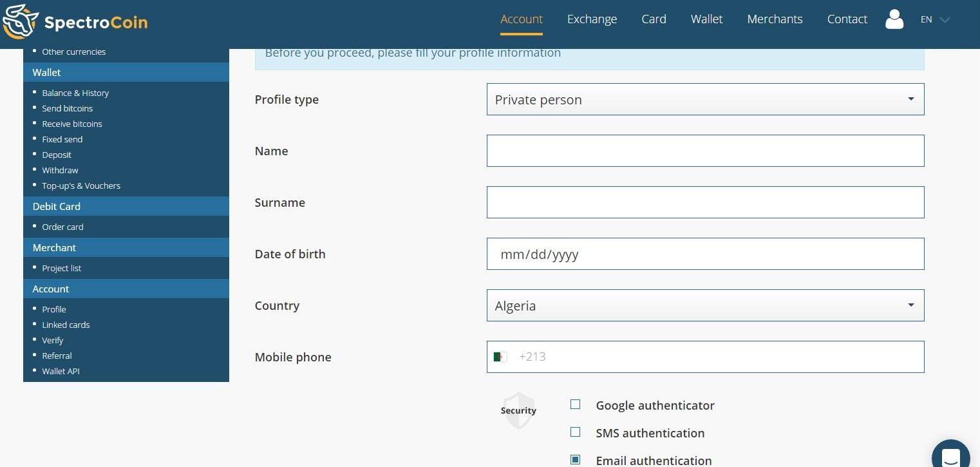The width and height of the screenshot is (980, 467).
Task: Click the Google authenticator label
Action: [x=655, y=405]
